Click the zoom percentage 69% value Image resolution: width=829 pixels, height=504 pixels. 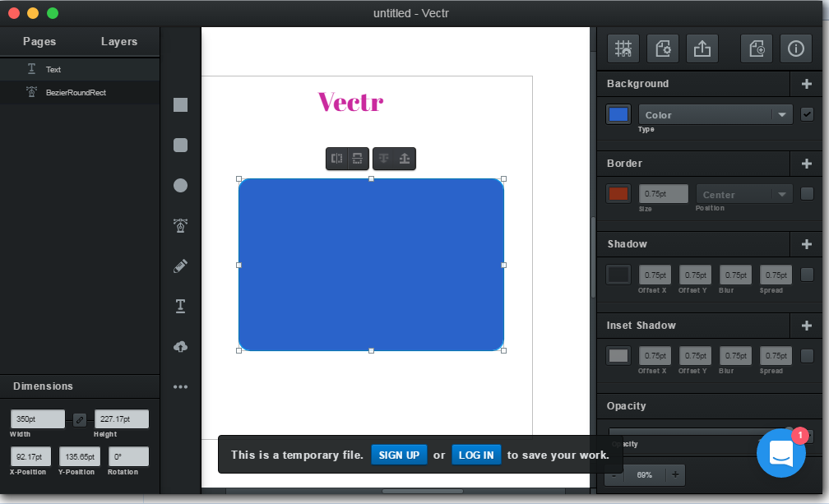(x=645, y=475)
